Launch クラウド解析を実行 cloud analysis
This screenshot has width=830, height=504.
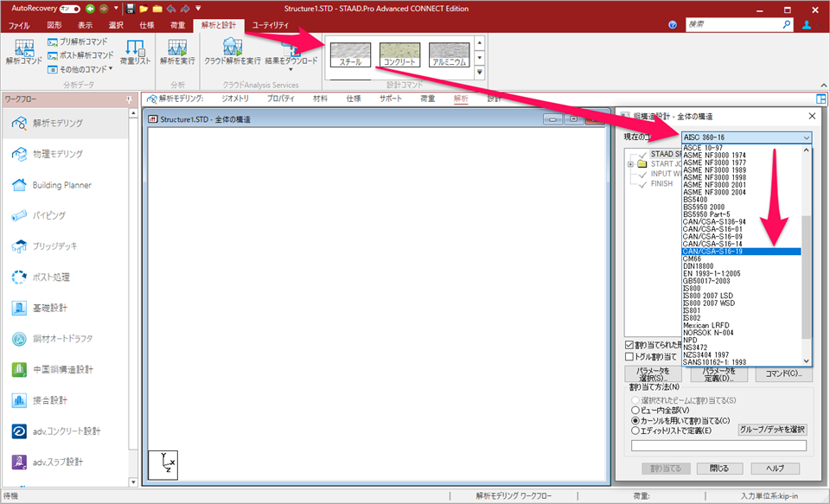[x=233, y=53]
